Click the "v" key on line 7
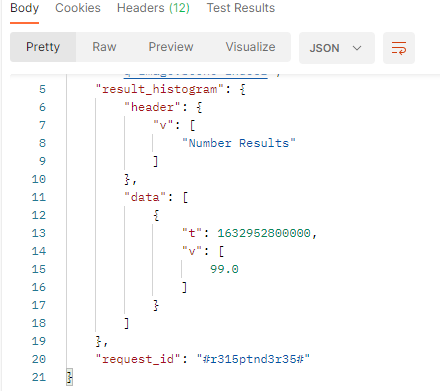Image resolution: width=440 pixels, height=391 pixels. pyautogui.click(x=163, y=125)
